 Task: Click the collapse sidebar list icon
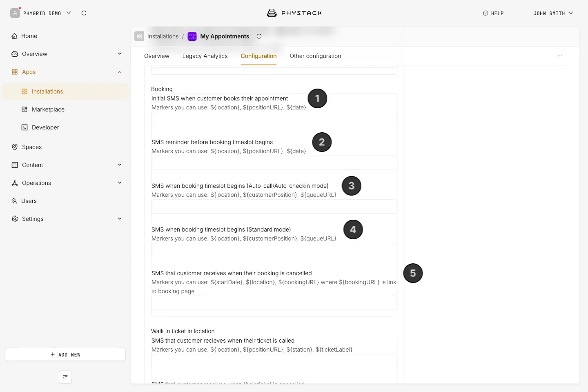point(65,377)
